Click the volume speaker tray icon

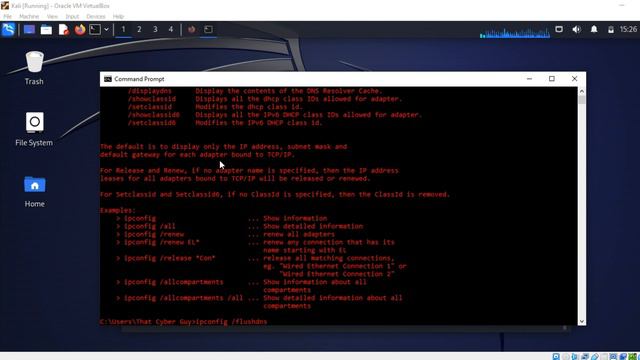pos(576,29)
